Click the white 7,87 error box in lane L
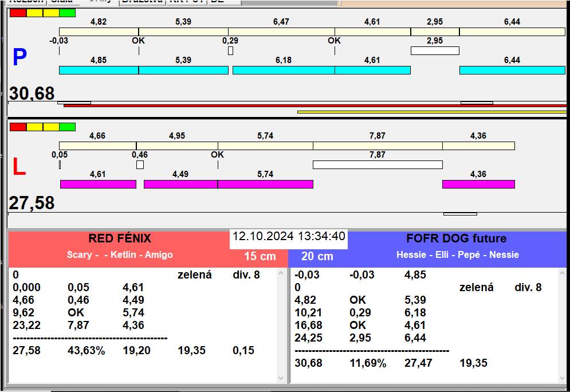The width and height of the screenshot is (570, 392). [378, 164]
